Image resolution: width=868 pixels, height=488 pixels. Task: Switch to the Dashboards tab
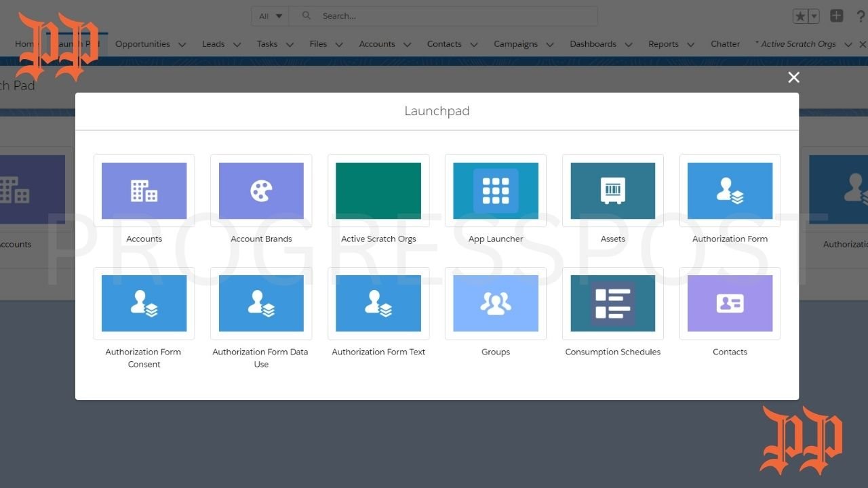[x=593, y=44]
